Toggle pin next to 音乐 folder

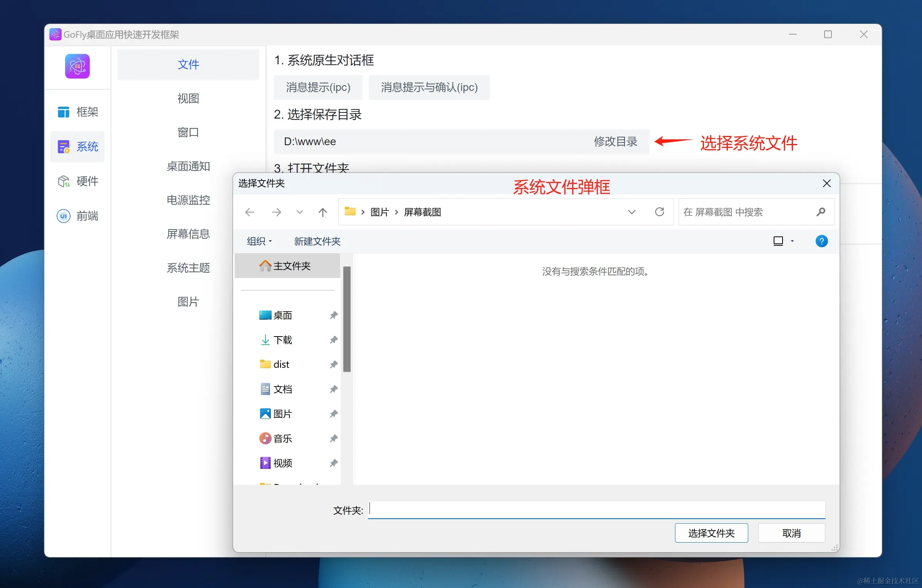click(334, 438)
